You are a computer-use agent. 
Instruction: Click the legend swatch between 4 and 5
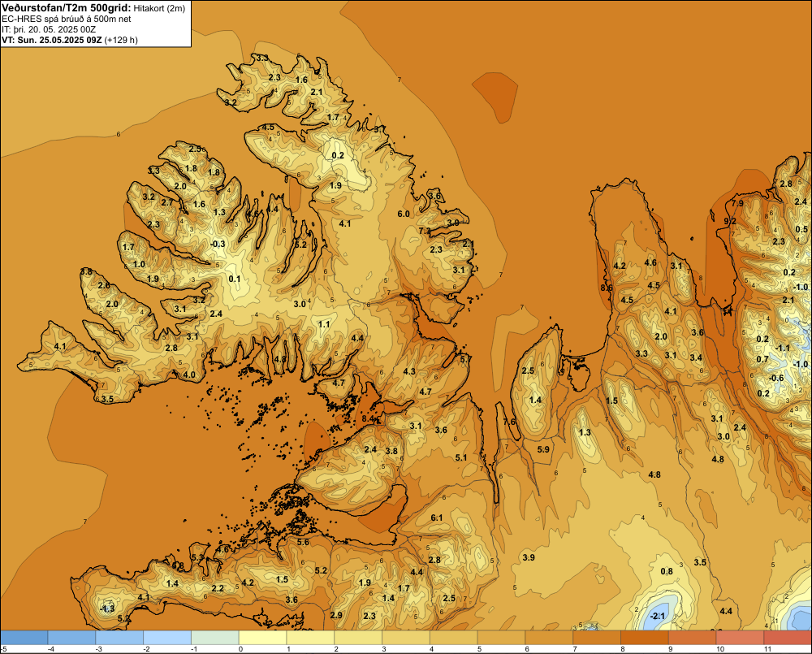click(x=454, y=637)
